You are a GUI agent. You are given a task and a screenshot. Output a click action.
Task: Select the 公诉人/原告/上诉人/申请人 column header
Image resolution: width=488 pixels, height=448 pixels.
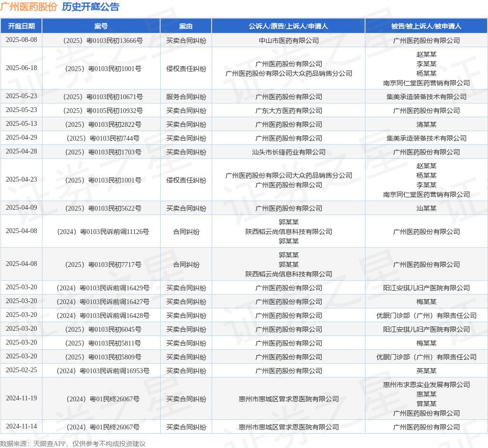point(288,26)
